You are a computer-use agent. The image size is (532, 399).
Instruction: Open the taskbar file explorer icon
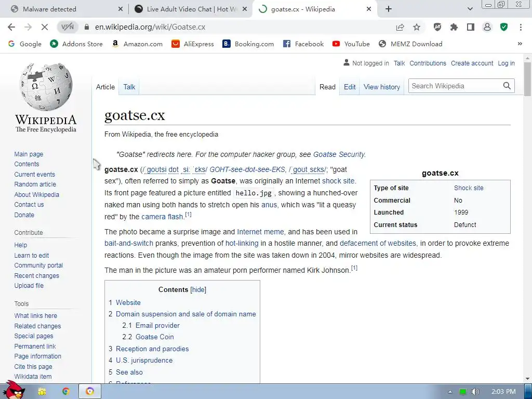(x=42, y=392)
